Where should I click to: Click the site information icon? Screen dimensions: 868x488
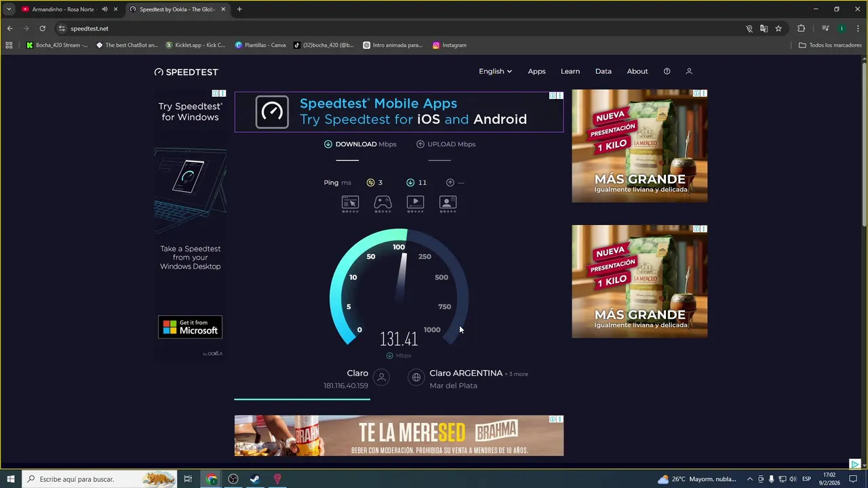(62, 28)
